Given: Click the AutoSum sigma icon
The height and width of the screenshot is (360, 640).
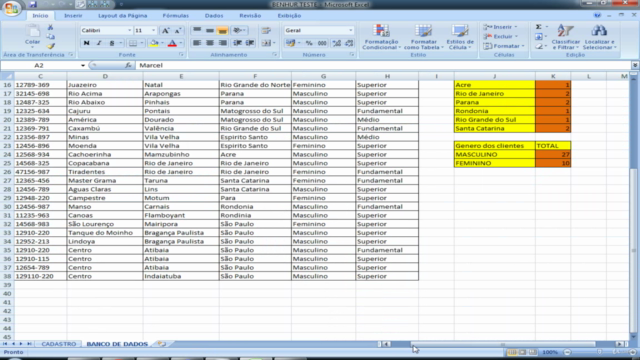Looking at the screenshot, I should pos(539,27).
